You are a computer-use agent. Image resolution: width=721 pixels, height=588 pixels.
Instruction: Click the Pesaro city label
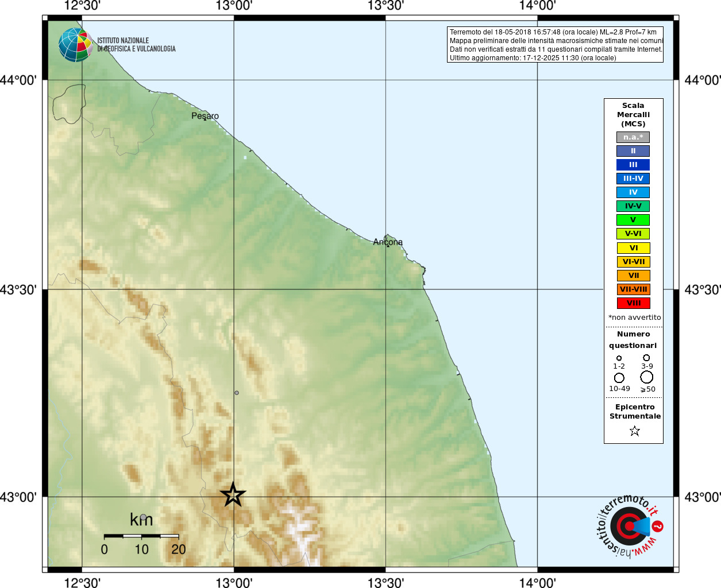click(205, 116)
